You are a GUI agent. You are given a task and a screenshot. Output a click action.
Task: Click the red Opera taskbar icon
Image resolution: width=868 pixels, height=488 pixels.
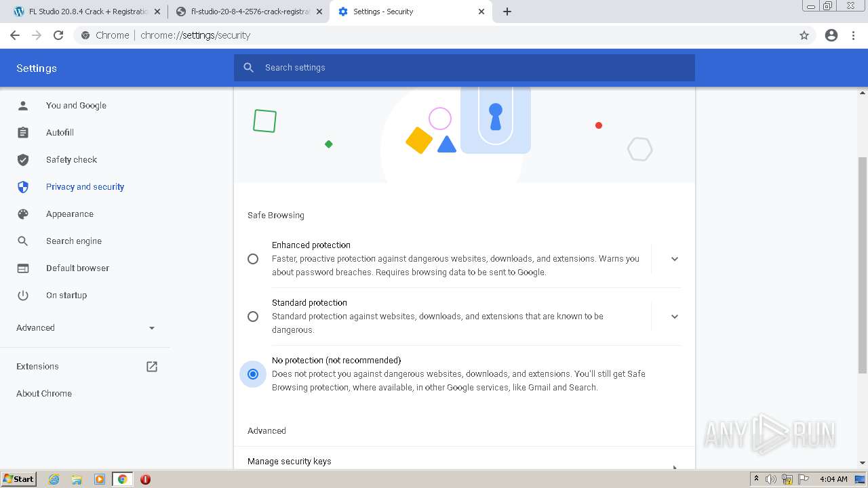[145, 479]
